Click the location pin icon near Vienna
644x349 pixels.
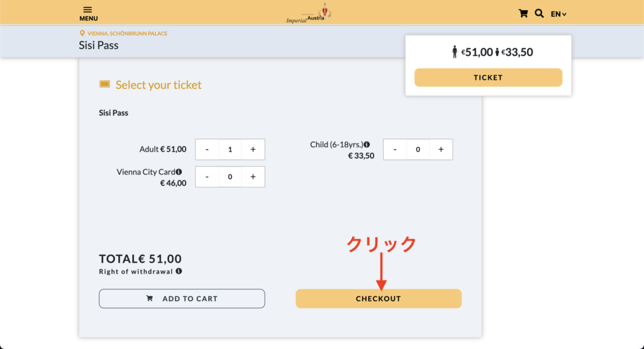point(82,33)
